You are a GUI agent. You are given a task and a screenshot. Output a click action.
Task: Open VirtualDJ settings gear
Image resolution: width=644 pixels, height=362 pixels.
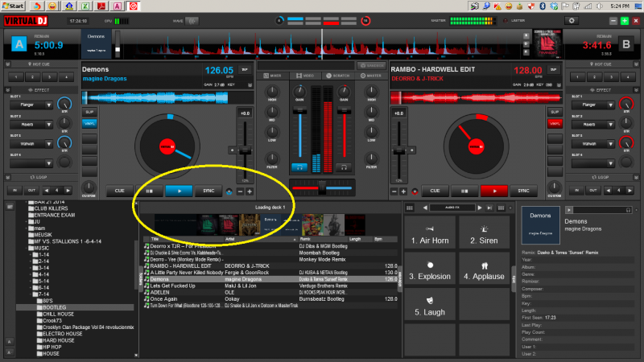tap(572, 21)
